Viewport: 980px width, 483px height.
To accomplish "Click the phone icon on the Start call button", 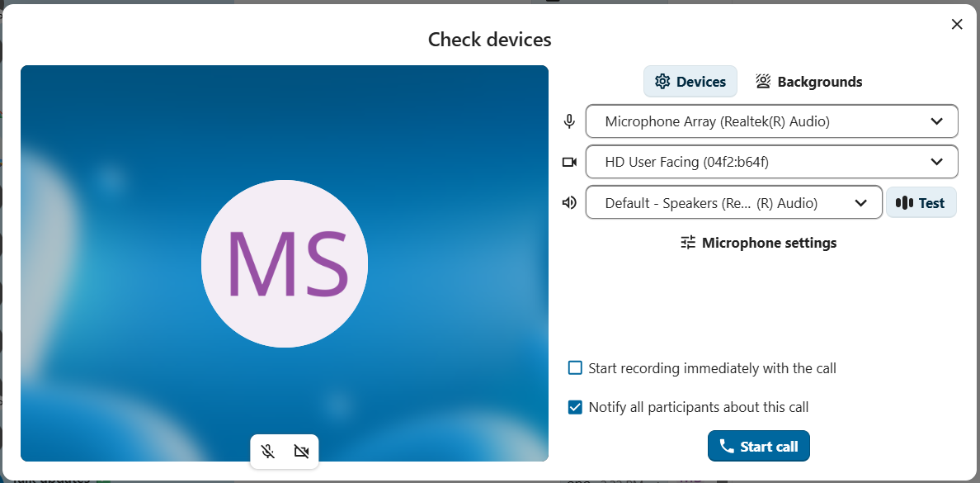I will (727, 447).
